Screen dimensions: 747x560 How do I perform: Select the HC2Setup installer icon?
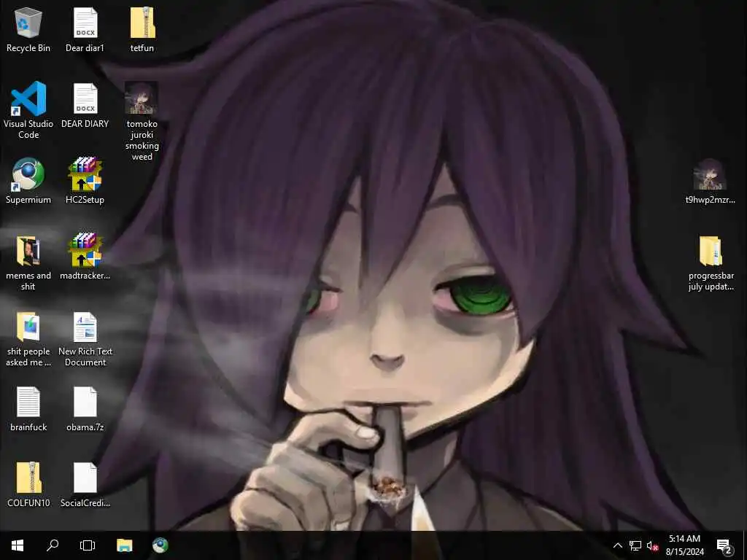click(x=85, y=181)
